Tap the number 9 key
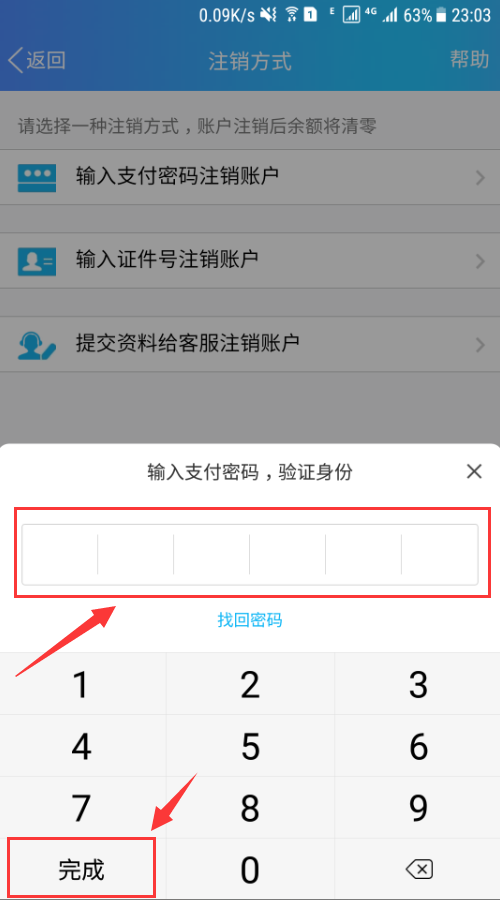 tap(418, 808)
